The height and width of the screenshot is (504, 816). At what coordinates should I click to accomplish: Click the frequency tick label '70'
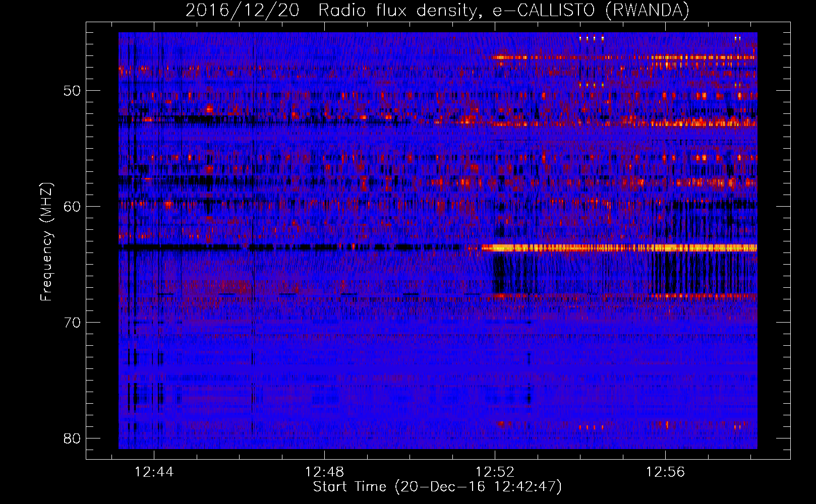pos(73,322)
